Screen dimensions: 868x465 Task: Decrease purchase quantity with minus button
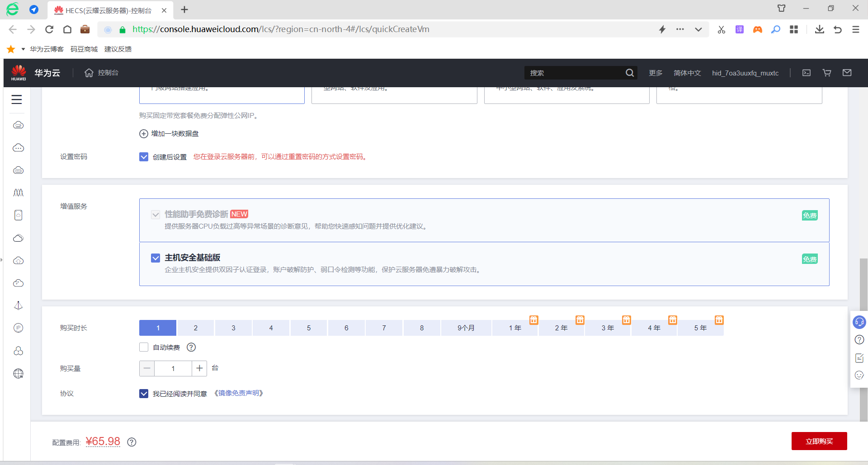coord(147,368)
